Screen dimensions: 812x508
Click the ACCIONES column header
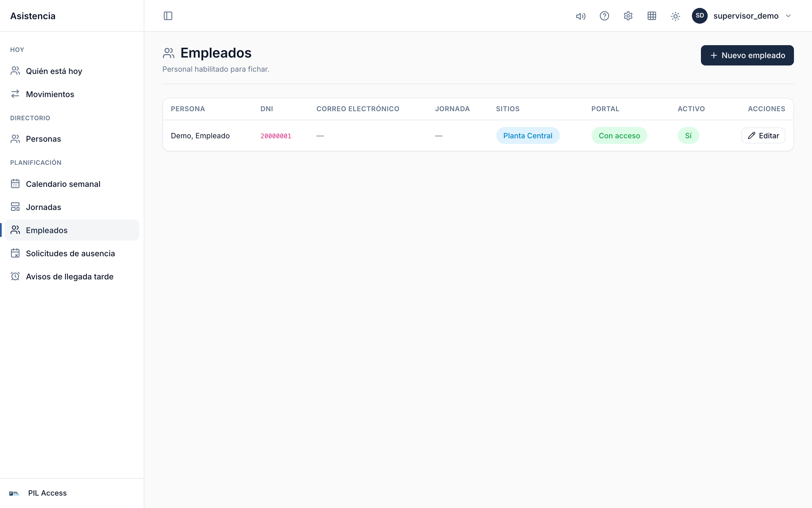[x=766, y=109]
